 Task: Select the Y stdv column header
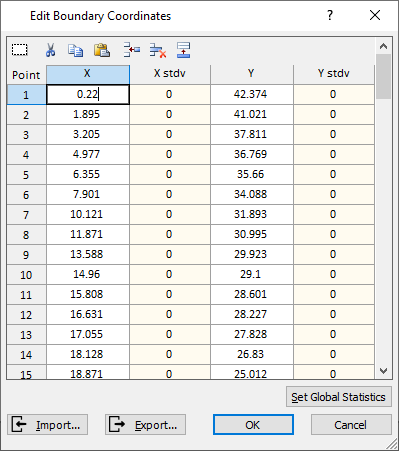[334, 74]
